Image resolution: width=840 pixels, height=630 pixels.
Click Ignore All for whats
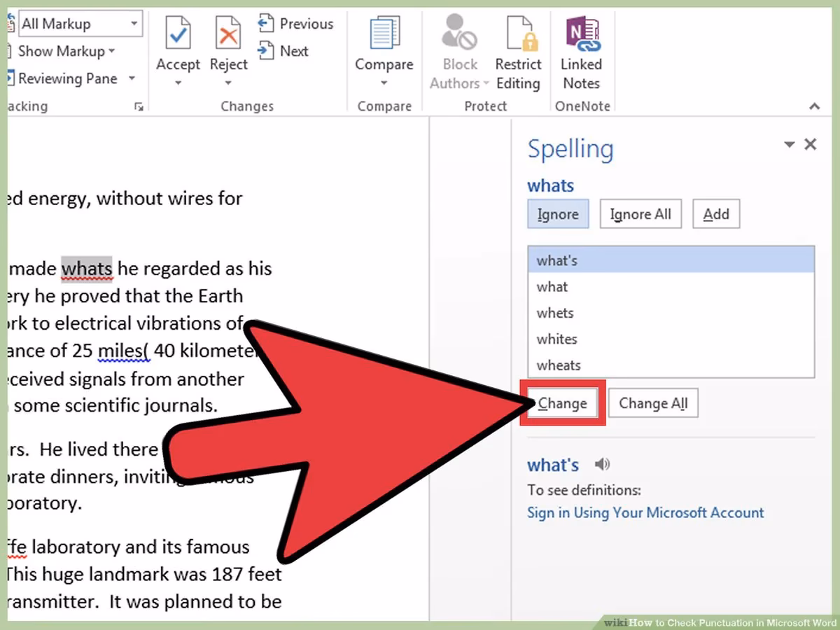pos(640,213)
